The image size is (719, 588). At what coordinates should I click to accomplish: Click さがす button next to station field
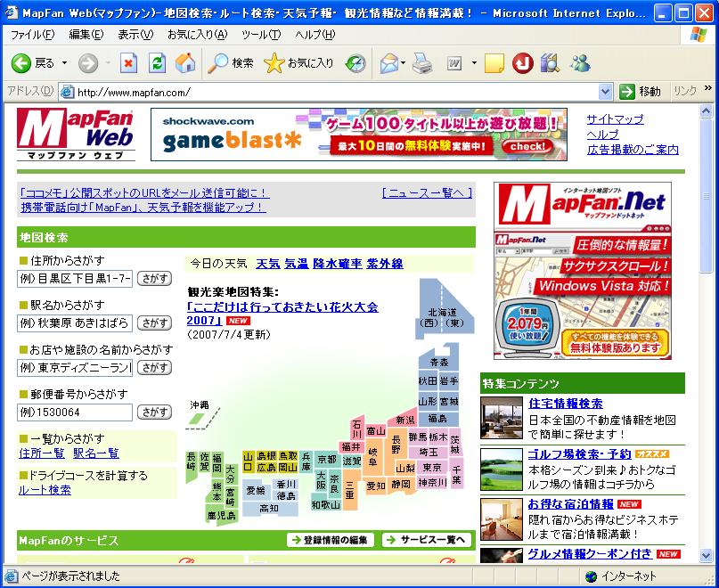[154, 323]
